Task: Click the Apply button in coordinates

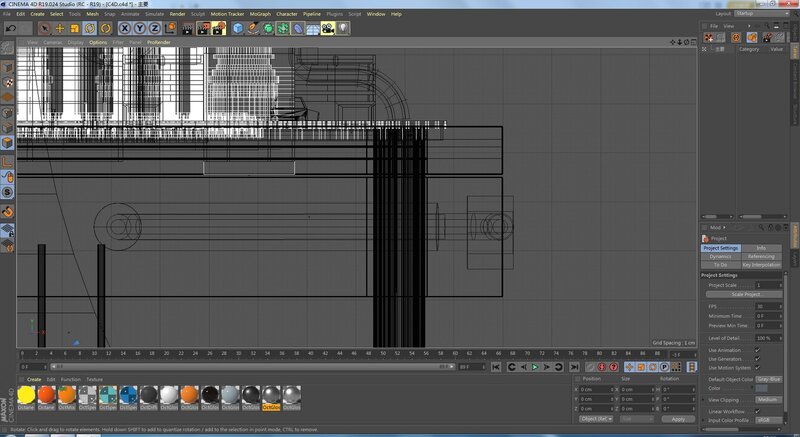Action: (x=678, y=419)
